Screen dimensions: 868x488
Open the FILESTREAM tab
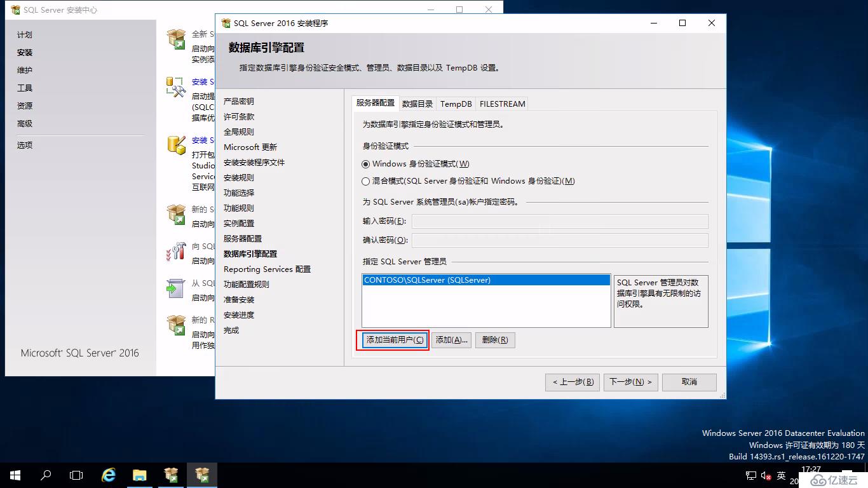(x=503, y=104)
